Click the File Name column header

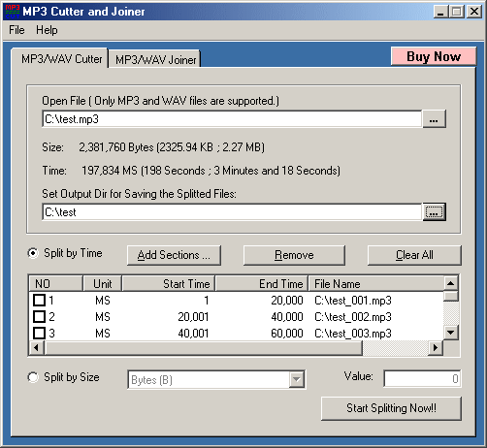pos(375,284)
